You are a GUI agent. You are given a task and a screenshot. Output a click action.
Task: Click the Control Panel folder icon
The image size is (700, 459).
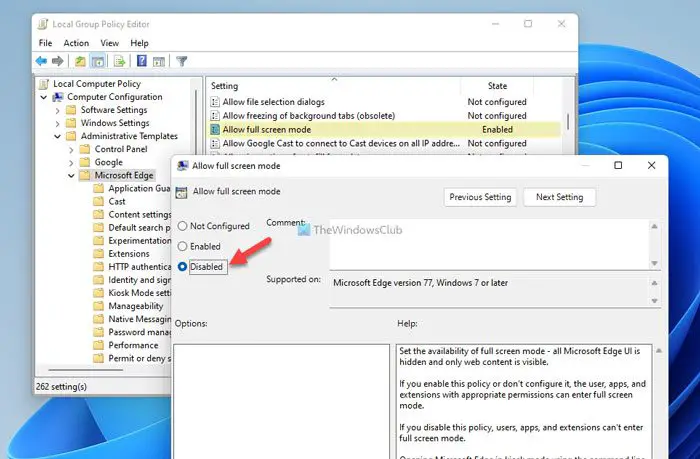coord(85,149)
